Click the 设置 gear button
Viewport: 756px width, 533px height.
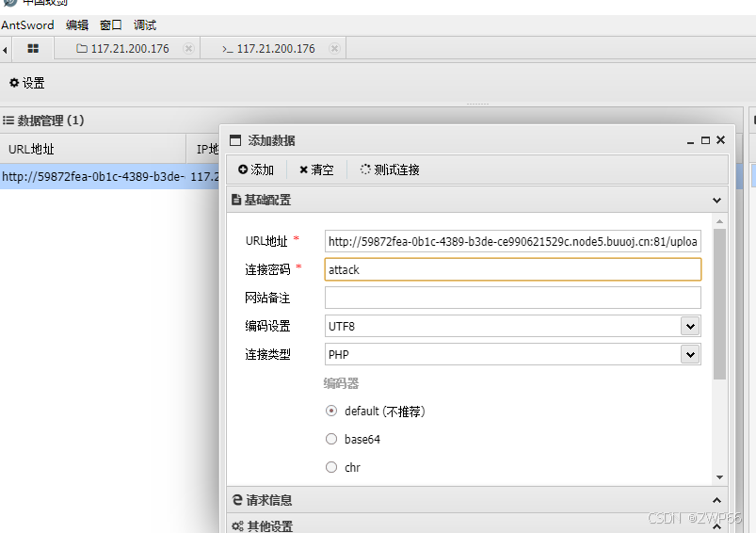(x=27, y=83)
